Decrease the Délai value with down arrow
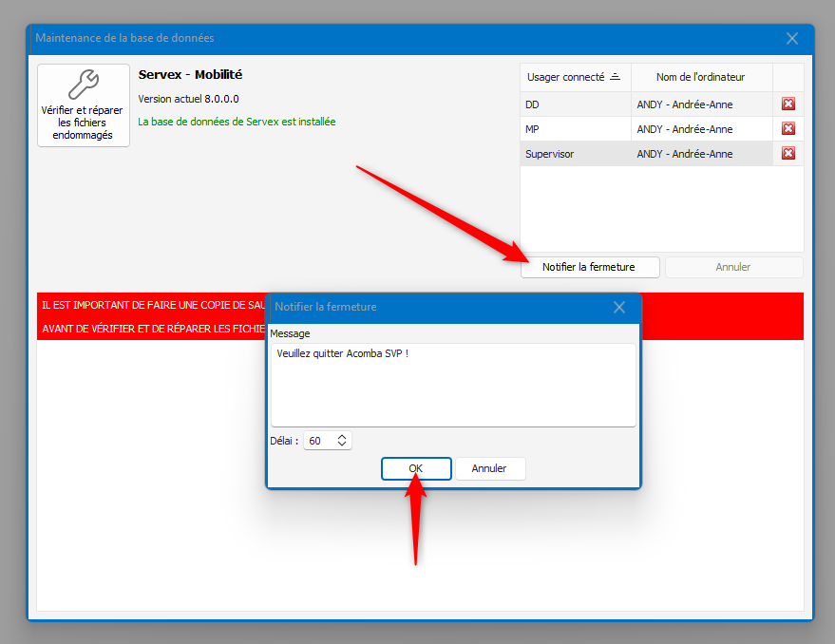Screen dimensions: 835x644 (342, 445)
